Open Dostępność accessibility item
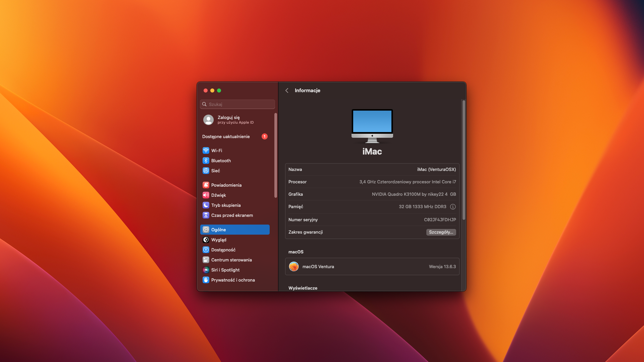The height and width of the screenshot is (362, 644). click(223, 250)
